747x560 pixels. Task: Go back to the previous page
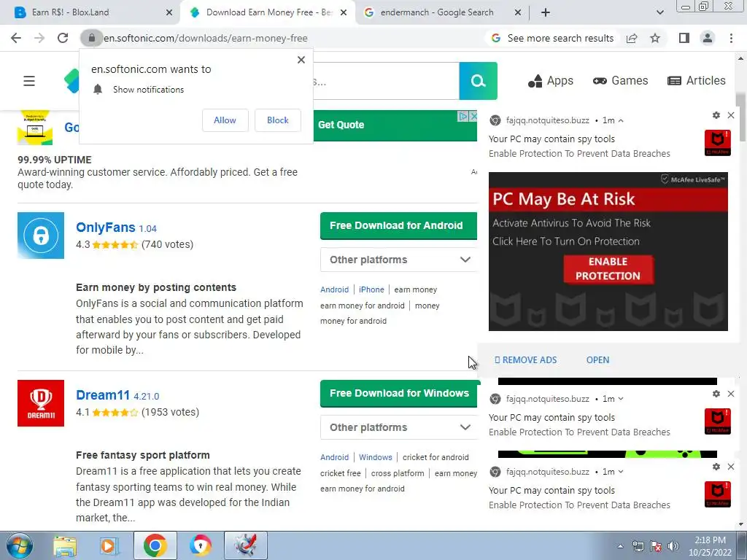click(x=16, y=38)
